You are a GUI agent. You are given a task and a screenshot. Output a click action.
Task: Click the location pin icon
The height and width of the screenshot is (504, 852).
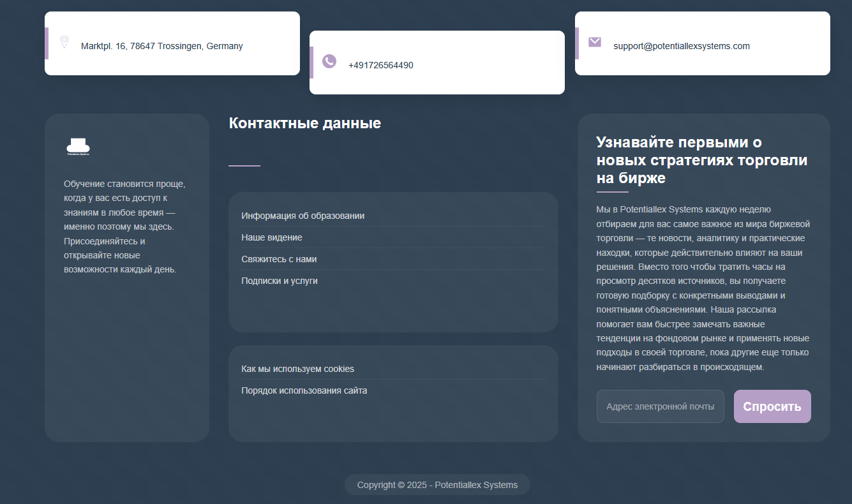(64, 43)
